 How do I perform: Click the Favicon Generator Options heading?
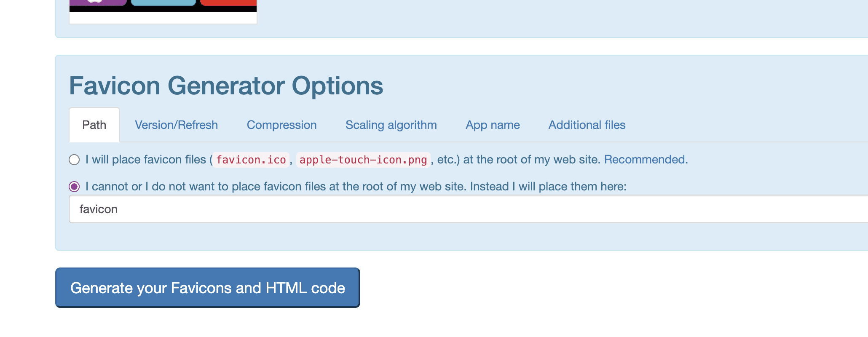click(226, 86)
